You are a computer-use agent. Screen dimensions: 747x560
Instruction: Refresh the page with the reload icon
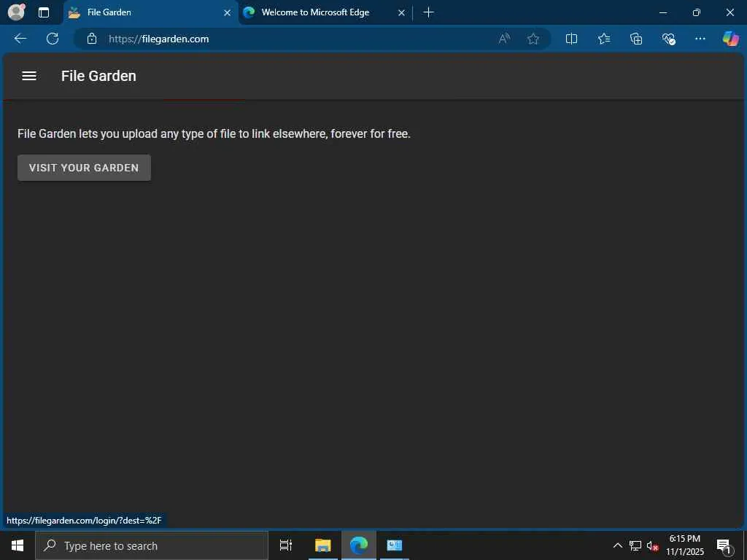[x=53, y=39]
